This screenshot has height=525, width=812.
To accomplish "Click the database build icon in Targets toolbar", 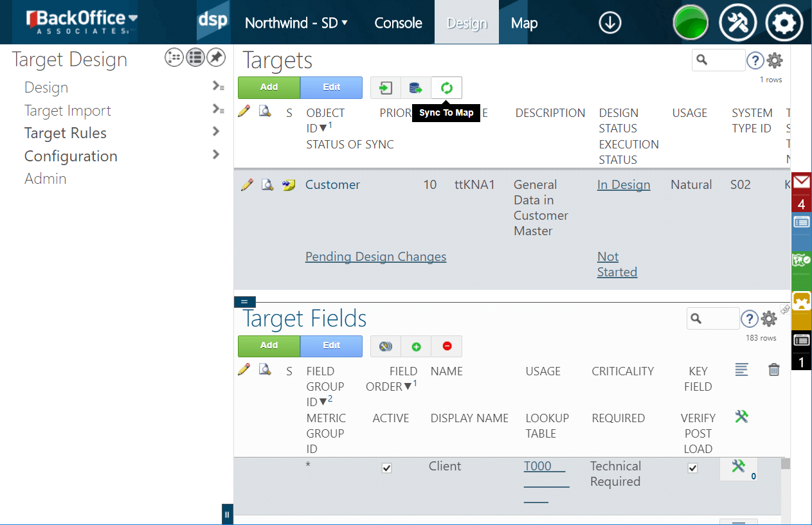I will (416, 88).
